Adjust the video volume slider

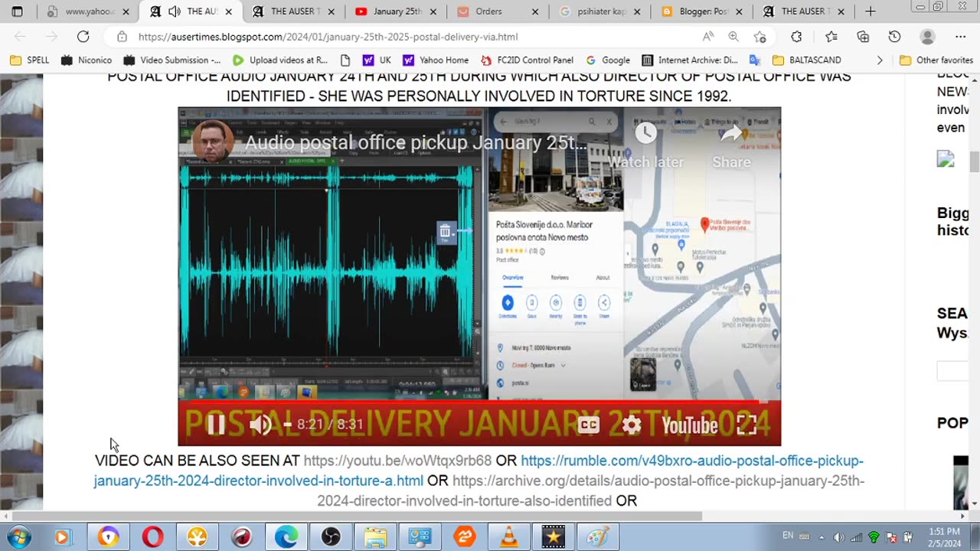coord(287,425)
